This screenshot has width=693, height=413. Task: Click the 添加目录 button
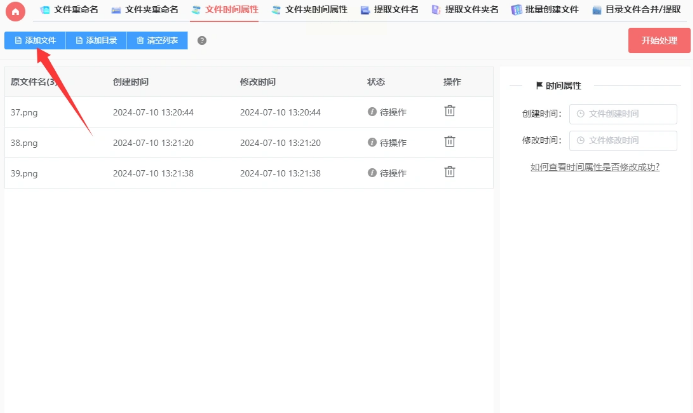(x=96, y=41)
